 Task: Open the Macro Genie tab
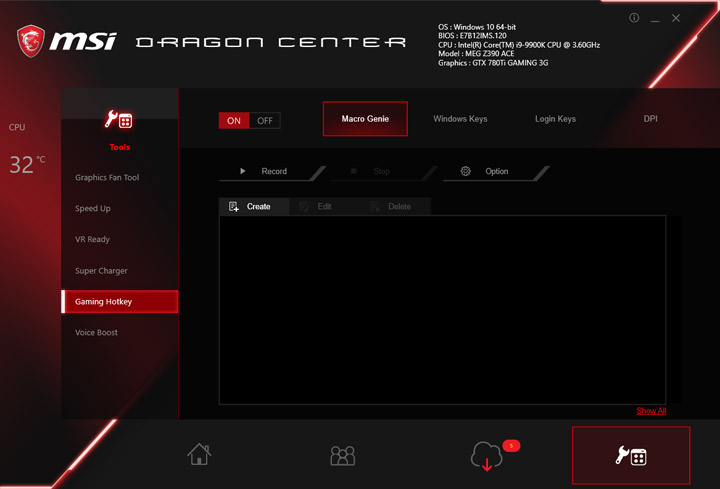(365, 119)
